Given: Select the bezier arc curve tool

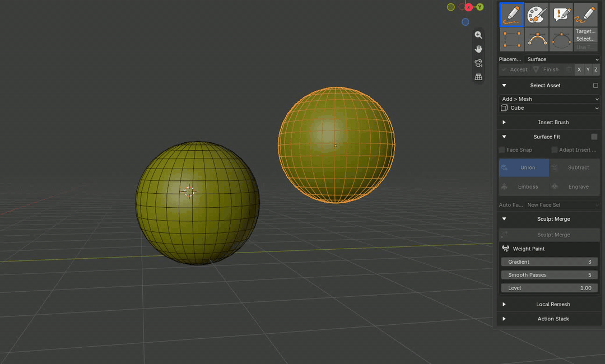Looking at the screenshot, I should (x=536, y=39).
